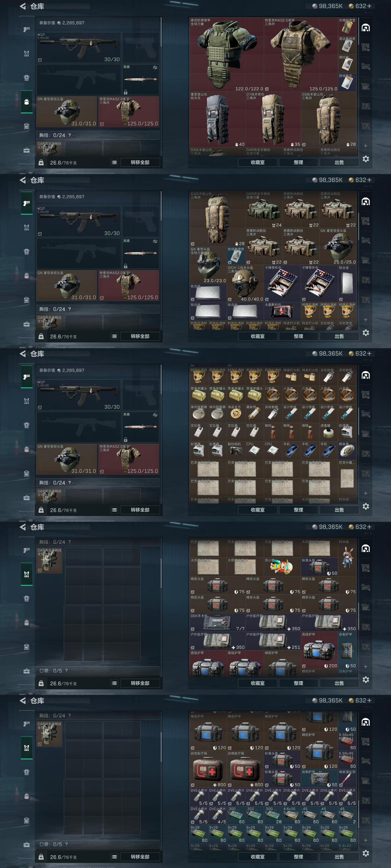The image size is (391, 868).
Task: Click the 藏秘筒 cryptex item
Action: pos(255,414)
